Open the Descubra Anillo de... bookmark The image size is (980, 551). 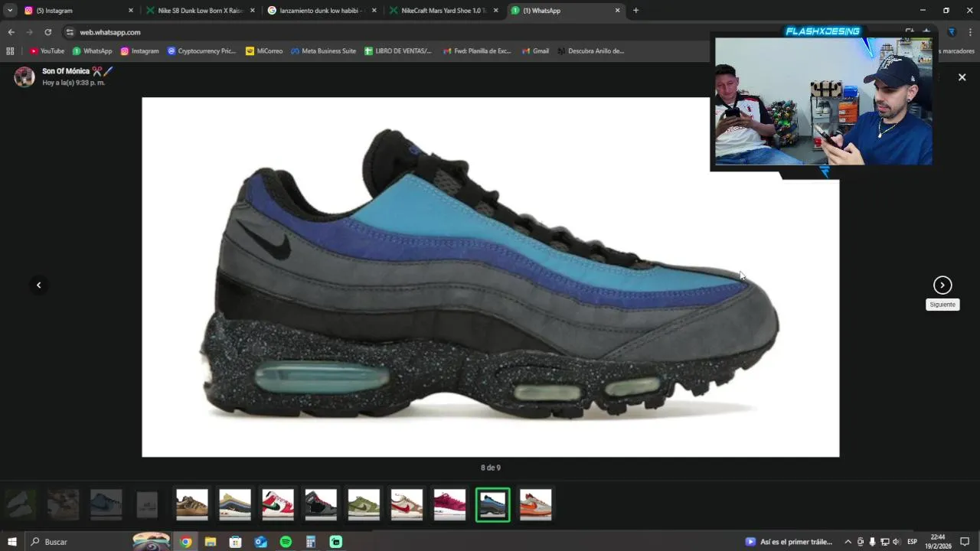pyautogui.click(x=590, y=51)
